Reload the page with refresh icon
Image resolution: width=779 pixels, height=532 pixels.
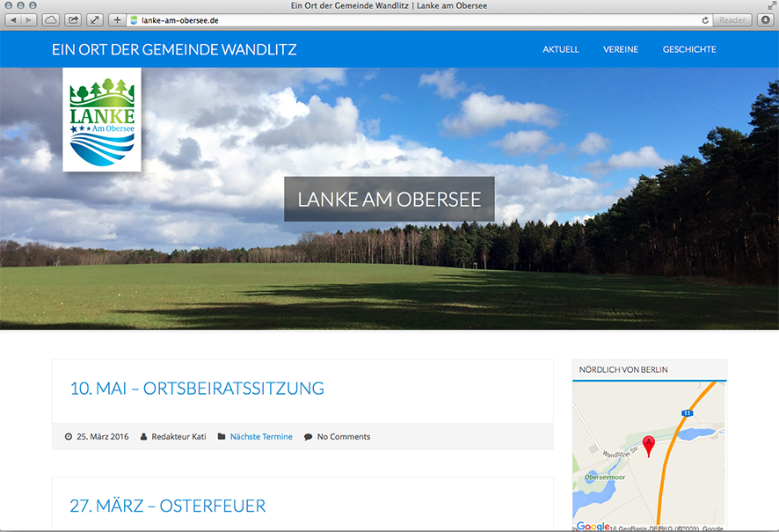705,19
